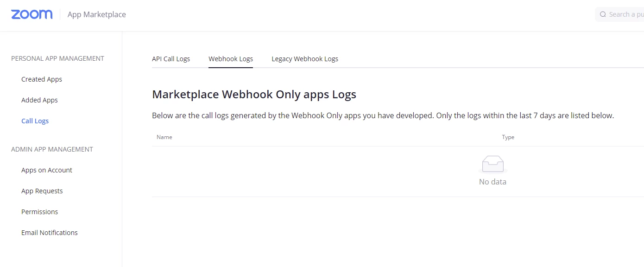The width and height of the screenshot is (644, 267).
Task: Go to App Requests
Action: (x=42, y=191)
